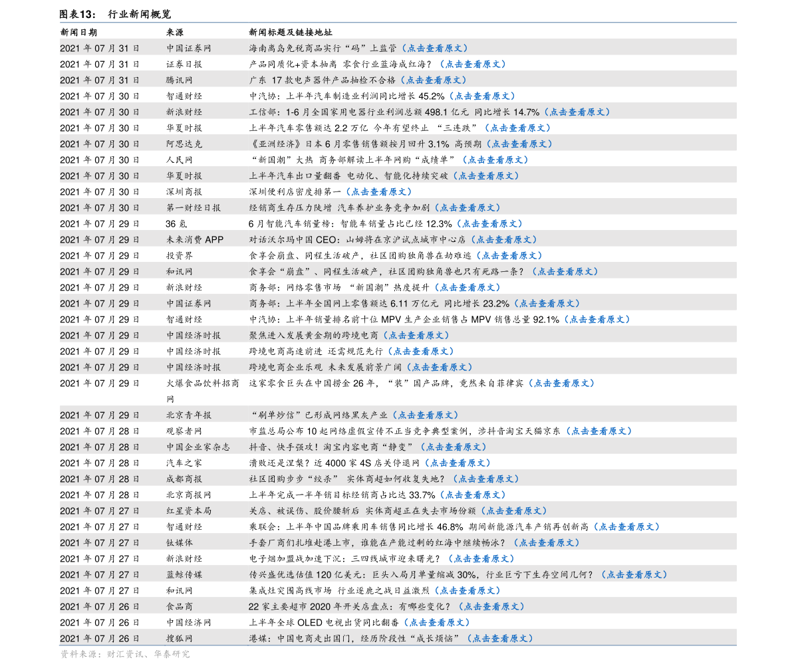Image resolution: width=792 pixels, height=672 pixels.
Task: Open 点击查看原文 link for 汽车制造业利润同比增长45.2% row
Action: (x=482, y=96)
